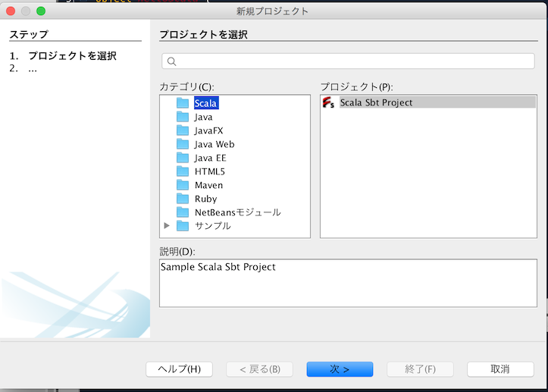Minimize the 新規プロジェクト window
The width and height of the screenshot is (548, 392).
[26, 11]
